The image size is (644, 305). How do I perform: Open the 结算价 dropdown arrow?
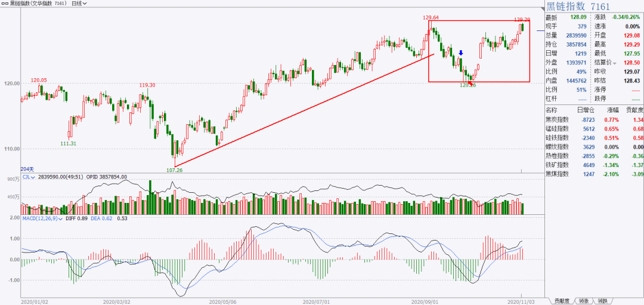614,63
